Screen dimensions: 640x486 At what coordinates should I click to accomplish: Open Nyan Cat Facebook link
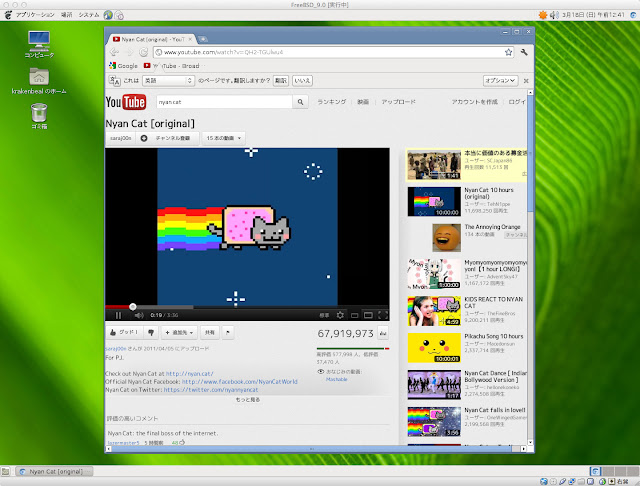pos(240,382)
